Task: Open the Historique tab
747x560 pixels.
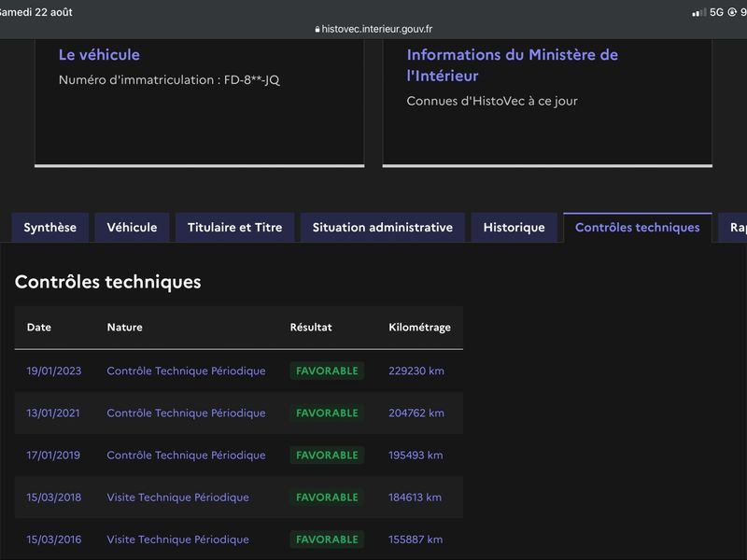Action: pyautogui.click(x=514, y=228)
